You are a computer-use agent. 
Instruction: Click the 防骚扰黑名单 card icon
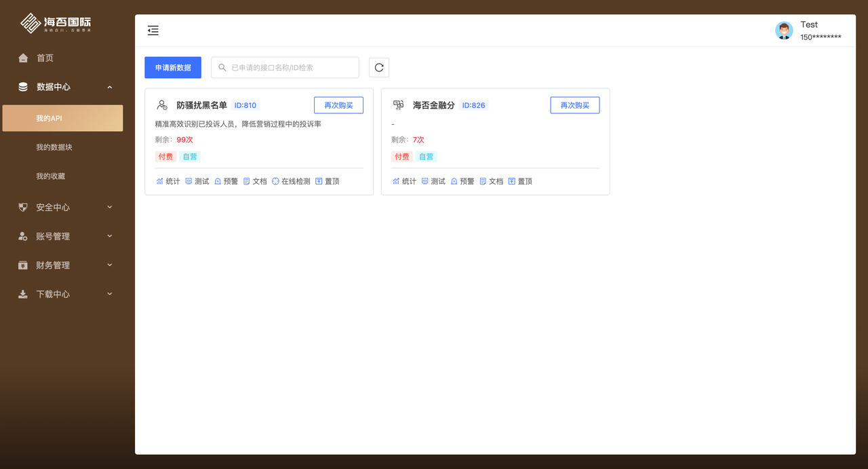[x=162, y=105]
